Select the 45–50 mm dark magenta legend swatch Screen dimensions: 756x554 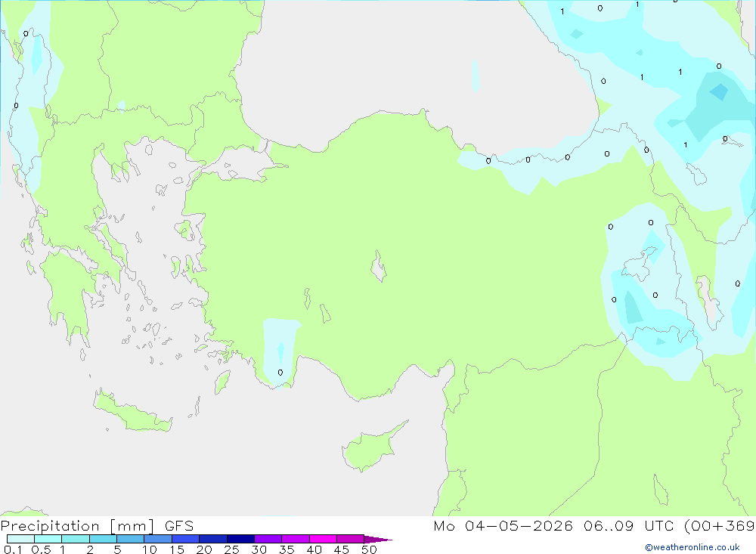click(x=351, y=539)
